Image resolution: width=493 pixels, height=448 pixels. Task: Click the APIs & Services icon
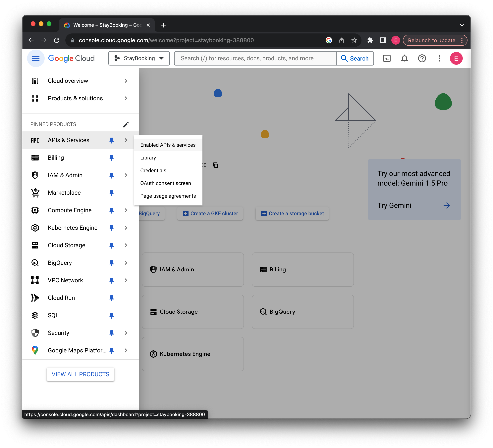point(35,140)
